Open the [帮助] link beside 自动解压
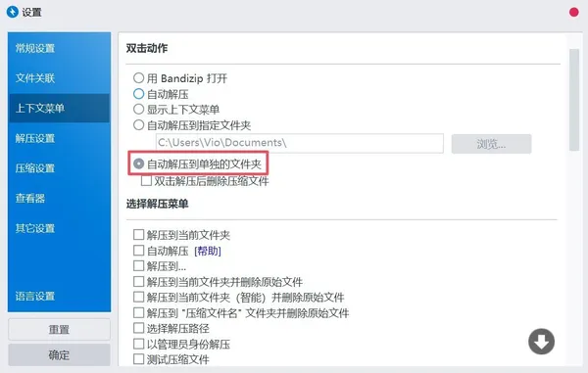This screenshot has height=373, width=588. click(208, 251)
